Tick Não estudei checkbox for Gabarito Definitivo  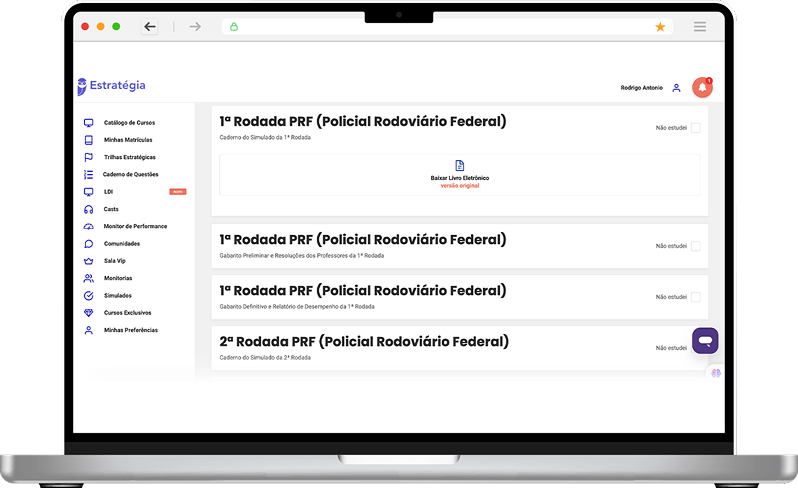696,297
